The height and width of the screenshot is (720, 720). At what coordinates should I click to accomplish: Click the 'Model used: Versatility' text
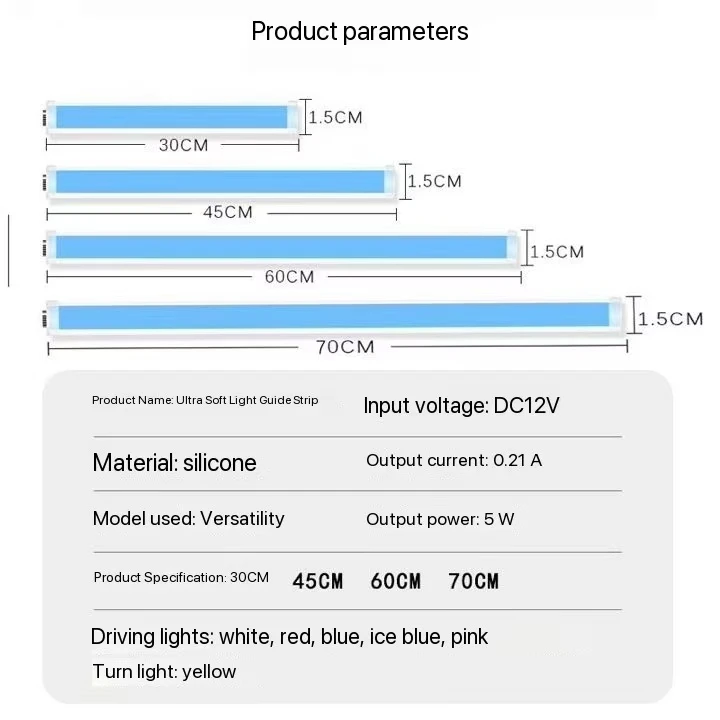tap(188, 518)
